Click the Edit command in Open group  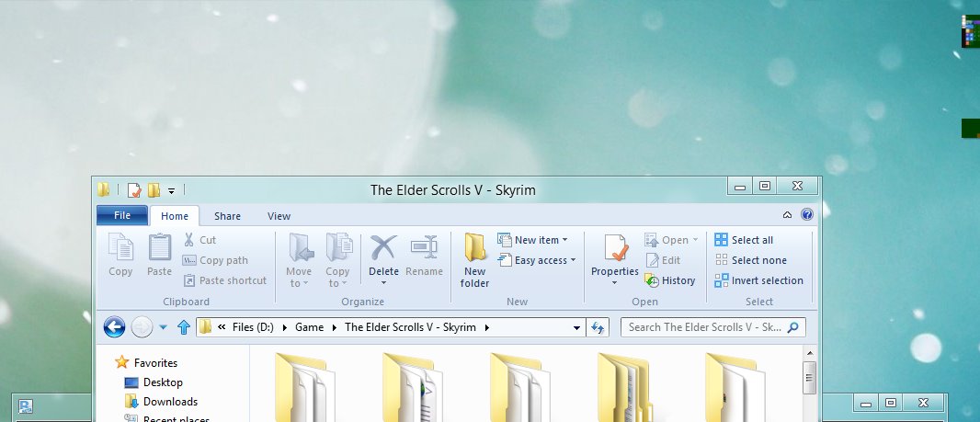click(x=663, y=261)
